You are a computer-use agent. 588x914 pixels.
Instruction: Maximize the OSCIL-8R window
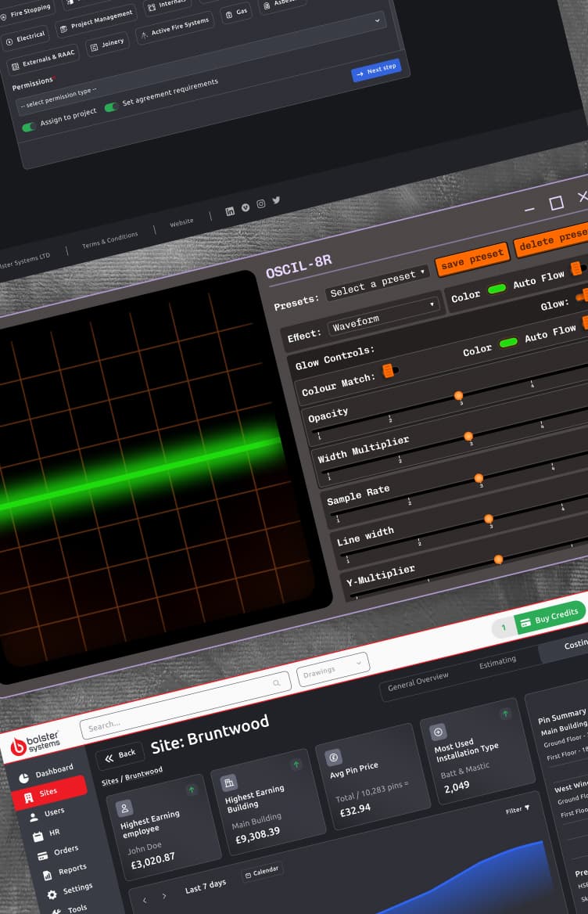557,202
